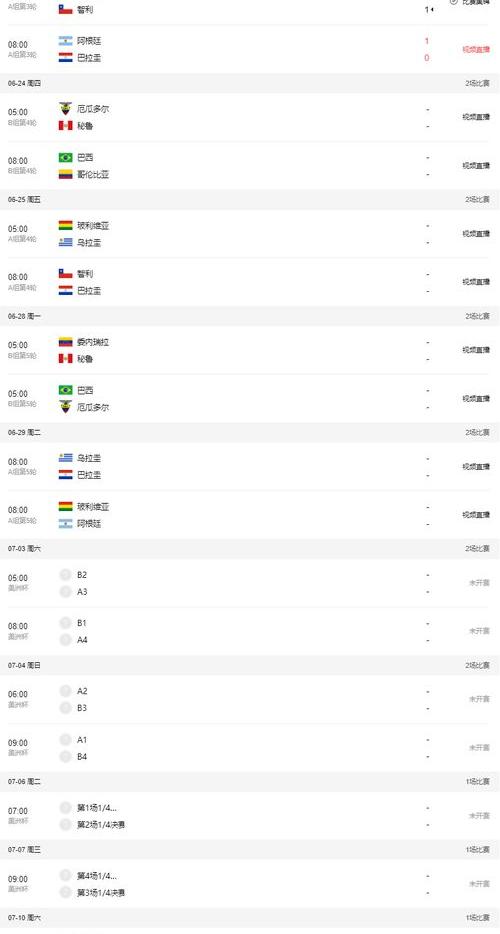The height and width of the screenshot is (934, 500).
Task: Click 第2场1/4决赛 team entry on 07-06
Action: [x=101, y=825]
